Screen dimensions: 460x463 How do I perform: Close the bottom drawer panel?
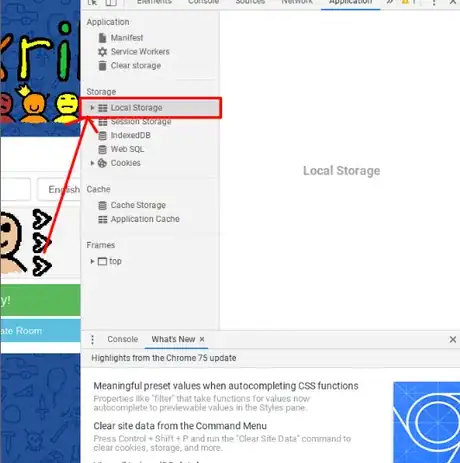452,339
